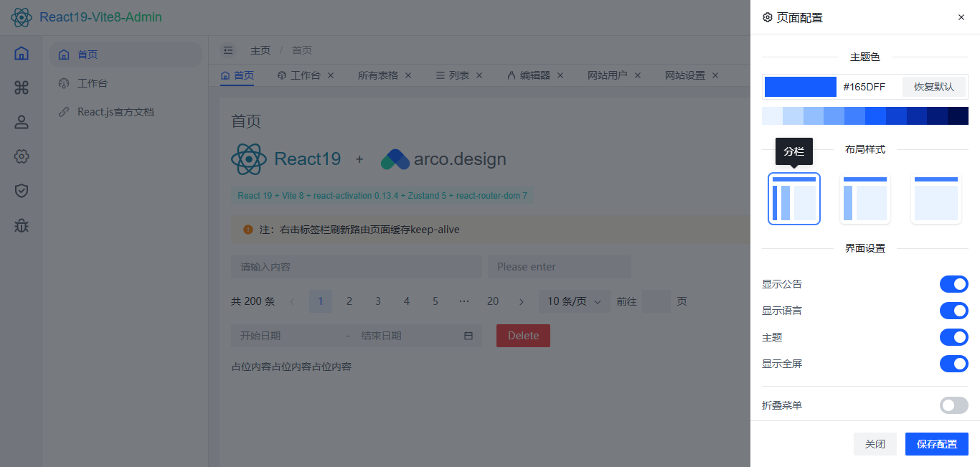Click the 保存配置 button

coord(937,444)
